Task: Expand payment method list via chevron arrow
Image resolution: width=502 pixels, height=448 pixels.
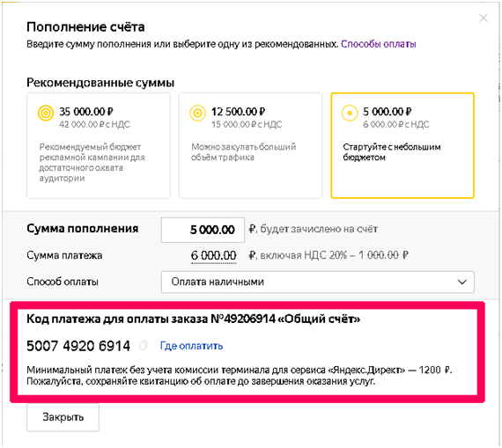Action: click(461, 282)
